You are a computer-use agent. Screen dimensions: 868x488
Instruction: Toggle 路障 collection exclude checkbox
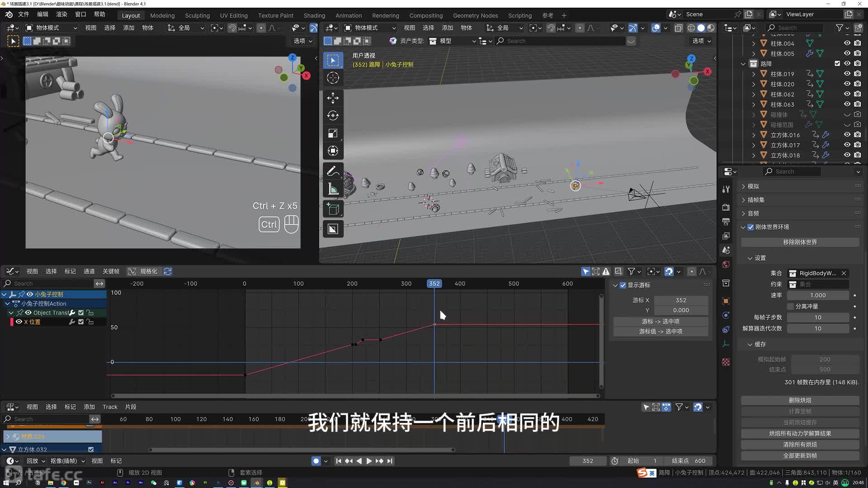tap(837, 64)
